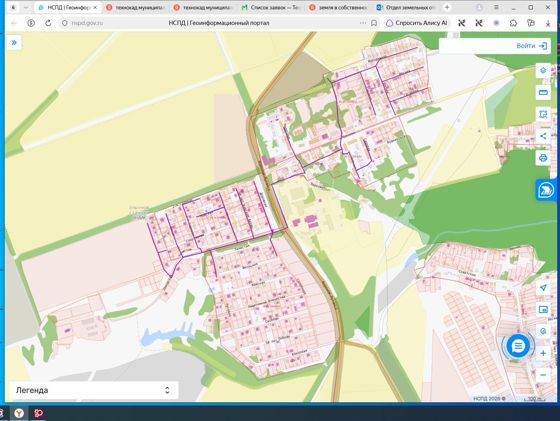This screenshot has width=560, height=421.
Task: Open the address bar three-dots menu
Action: pyautogui.click(x=363, y=23)
